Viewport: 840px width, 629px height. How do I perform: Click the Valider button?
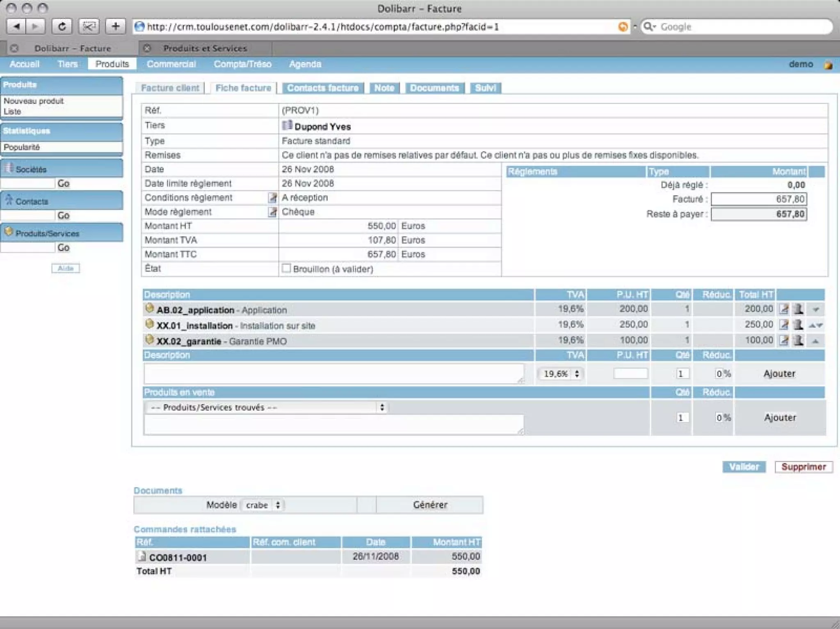(744, 467)
